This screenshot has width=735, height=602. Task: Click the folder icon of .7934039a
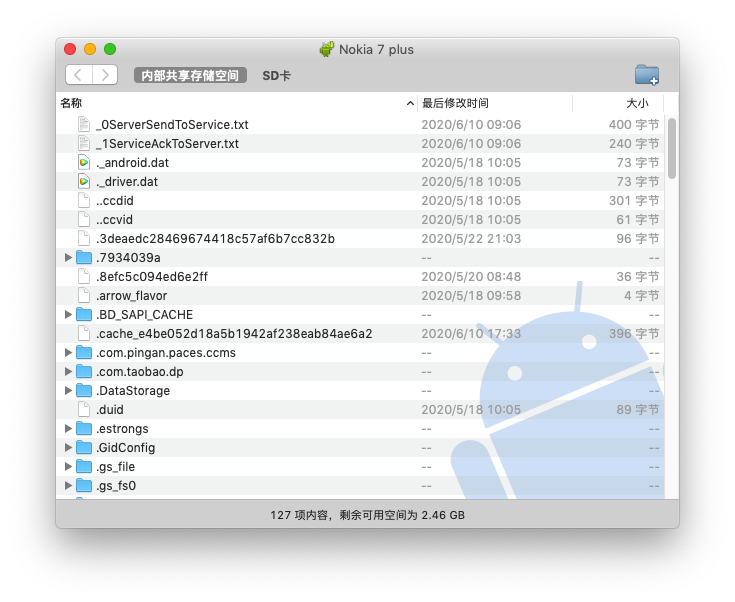(x=84, y=257)
